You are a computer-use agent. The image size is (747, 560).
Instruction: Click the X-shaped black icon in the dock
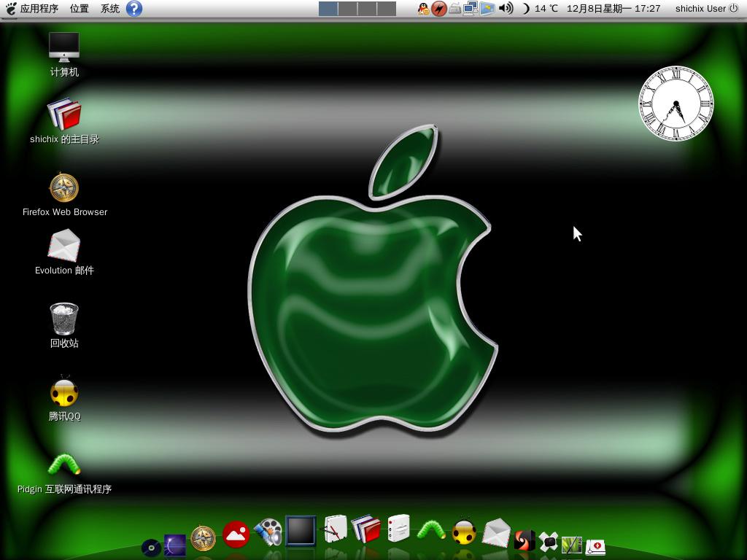pyautogui.click(x=549, y=542)
